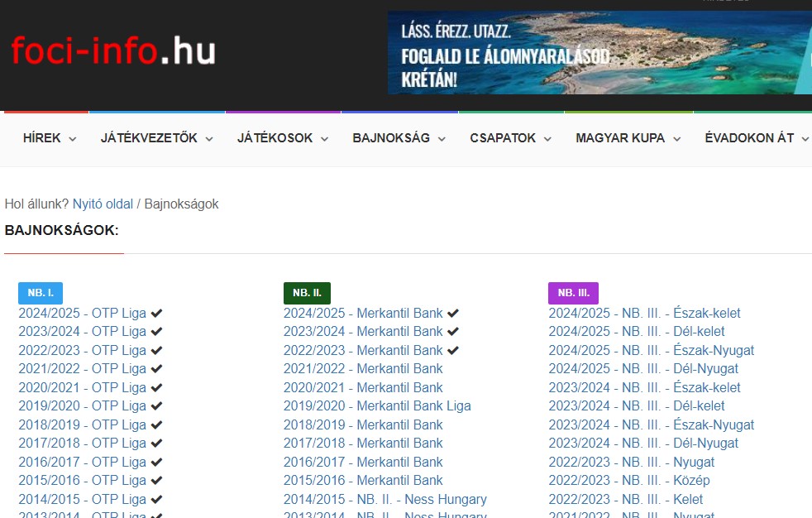The image size is (812, 518).
Task: Click the chevron next to CSAPATOK
Action: point(547,139)
